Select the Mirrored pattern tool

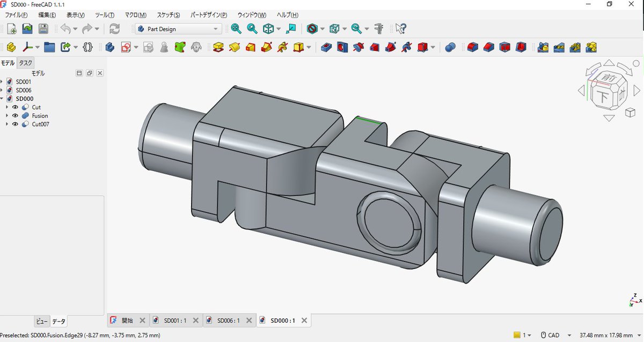point(543,47)
